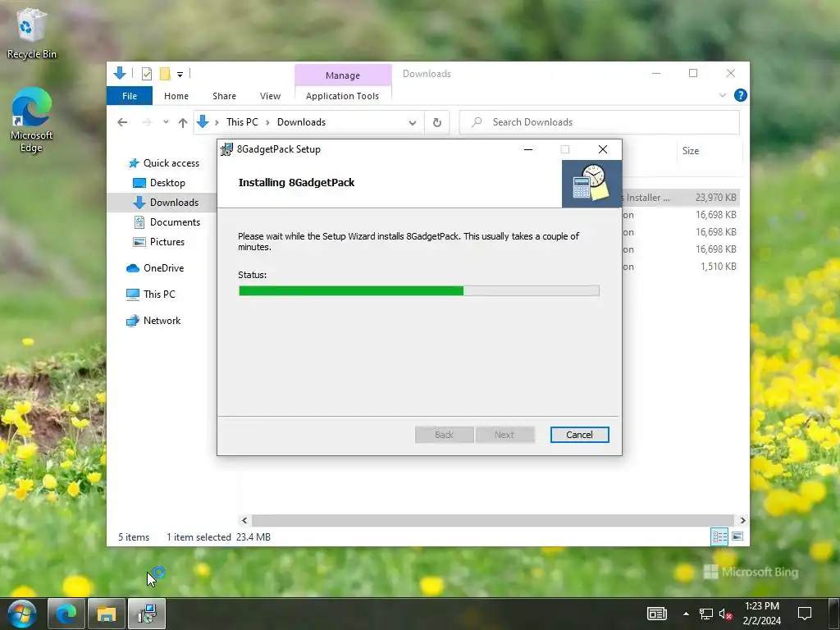Click the Downloads breadcrumb segment

[x=301, y=122]
